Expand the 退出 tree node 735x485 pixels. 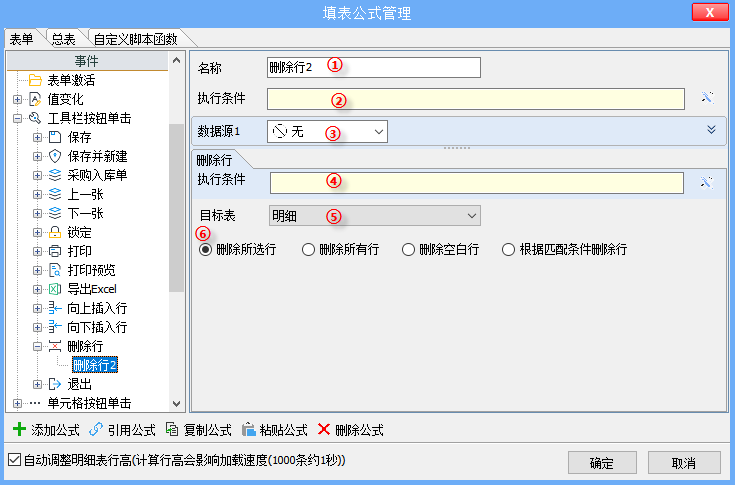pos(37,384)
